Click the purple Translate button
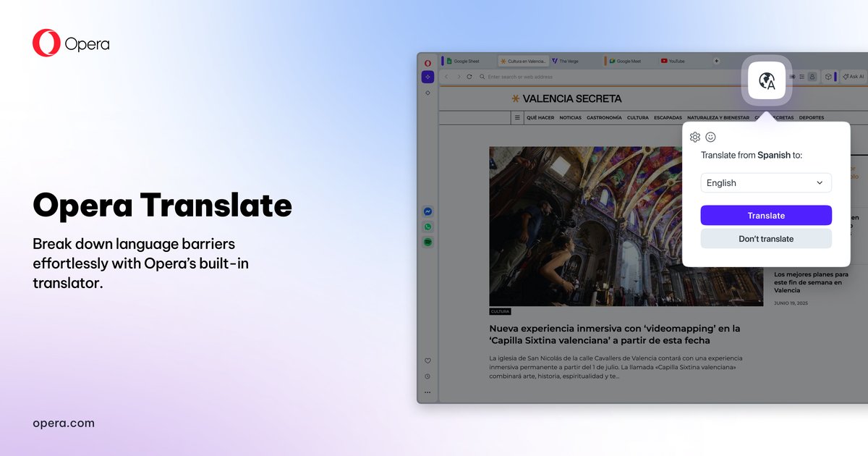 pos(766,216)
